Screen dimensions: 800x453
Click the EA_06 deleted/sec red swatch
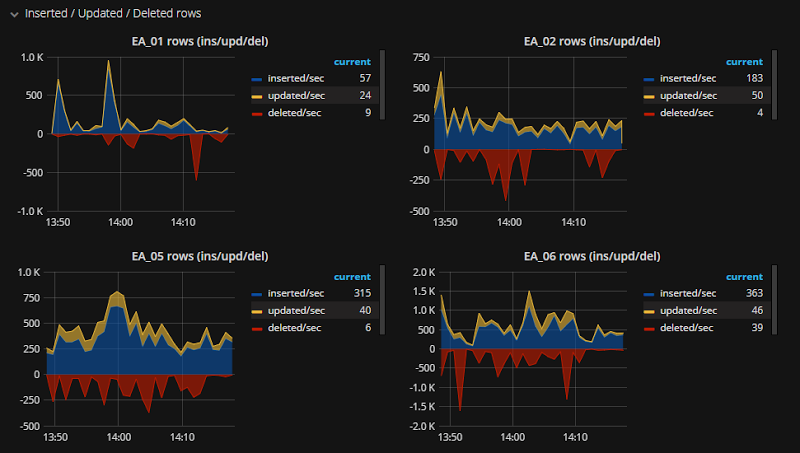tap(649, 329)
